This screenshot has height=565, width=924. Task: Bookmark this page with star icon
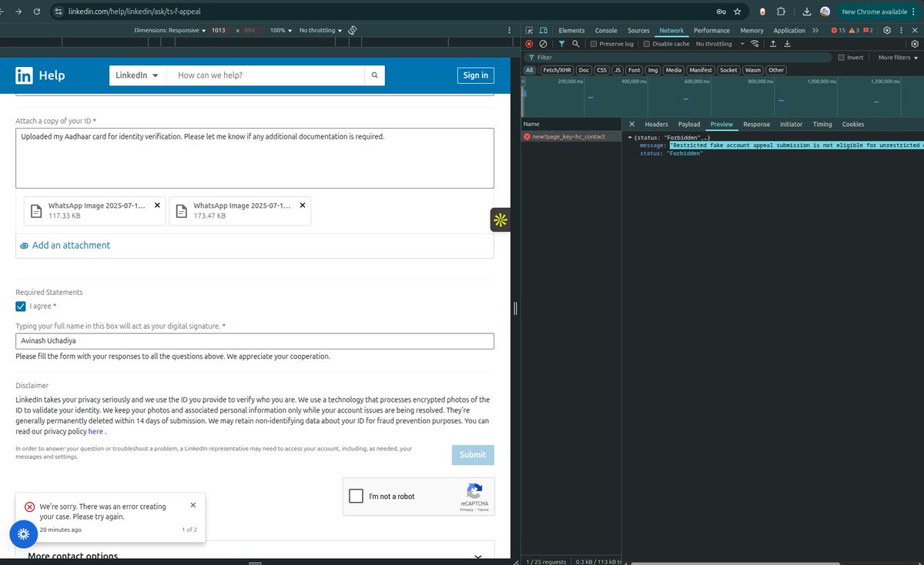click(x=738, y=12)
